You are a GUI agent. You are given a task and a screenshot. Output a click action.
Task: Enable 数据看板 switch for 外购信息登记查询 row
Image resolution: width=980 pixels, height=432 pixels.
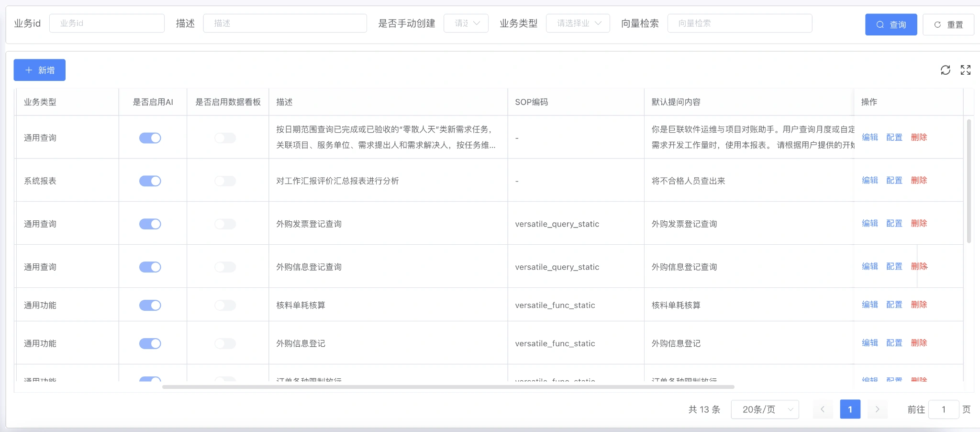pos(225,267)
